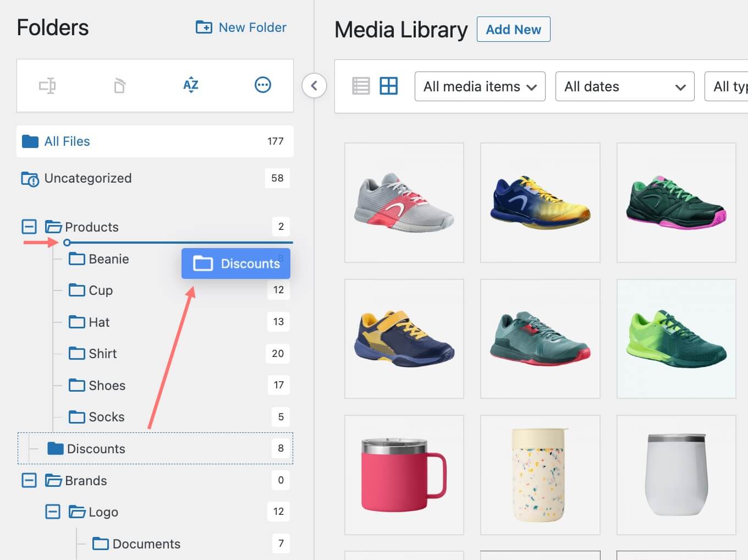Click the duplicate folder icon in toolbar
This screenshot has width=748, height=560.
(x=119, y=85)
